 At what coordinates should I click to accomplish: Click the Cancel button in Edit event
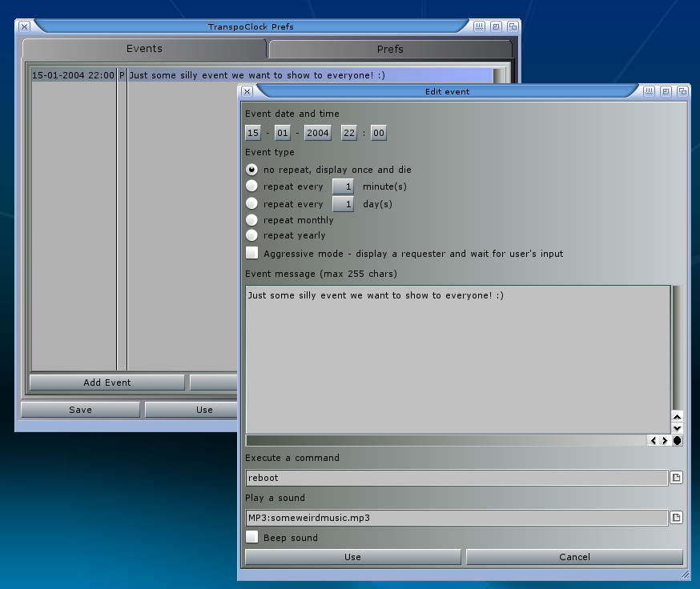574,557
